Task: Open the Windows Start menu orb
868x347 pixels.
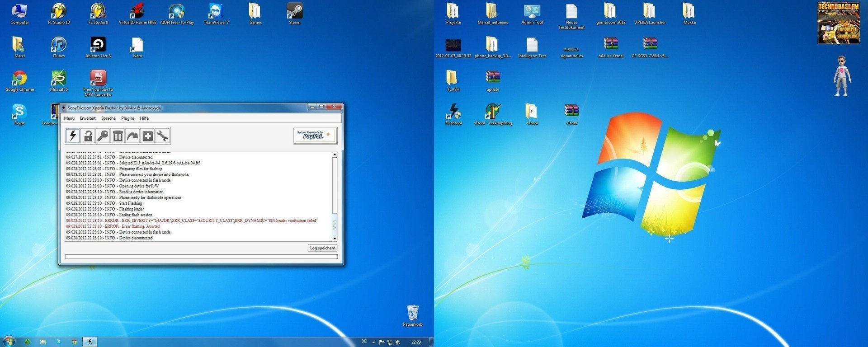Action: (9, 342)
